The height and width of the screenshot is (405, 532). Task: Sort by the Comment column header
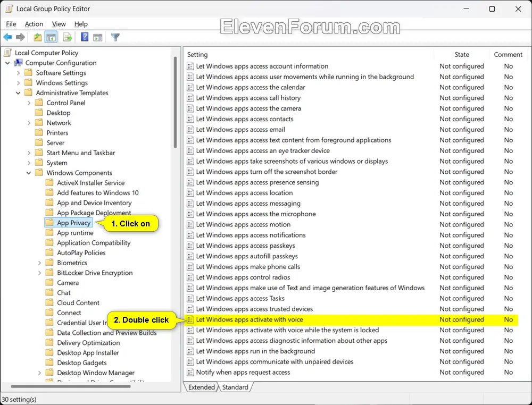pos(508,55)
